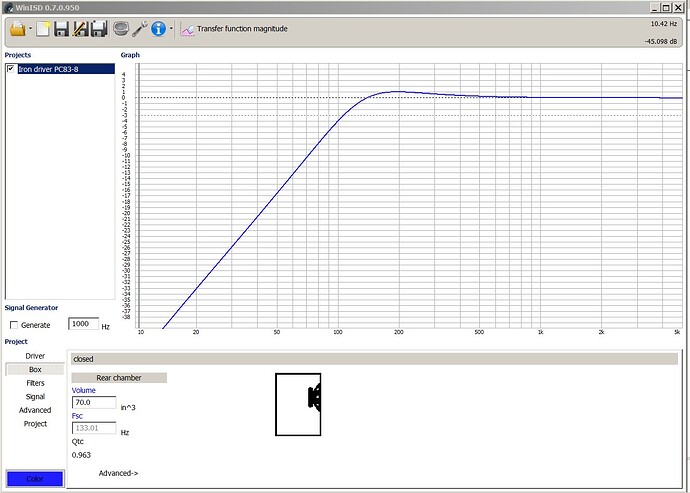Click the 10.42 Hz cursor readout
The width and height of the screenshot is (690, 493).
pos(664,24)
